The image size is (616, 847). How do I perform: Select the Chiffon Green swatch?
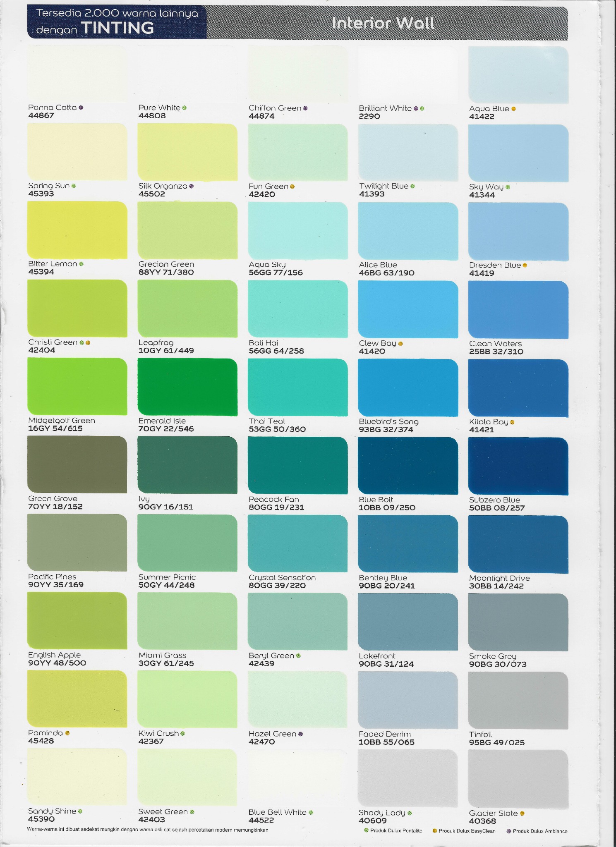pos(298,74)
